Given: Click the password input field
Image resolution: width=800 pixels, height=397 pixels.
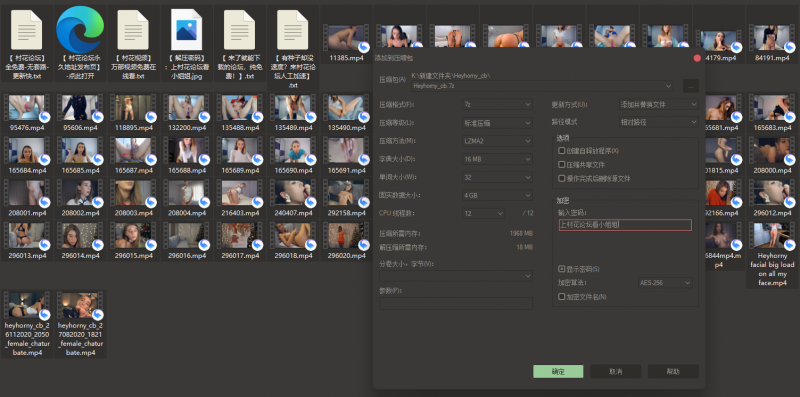Looking at the screenshot, I should 625,225.
